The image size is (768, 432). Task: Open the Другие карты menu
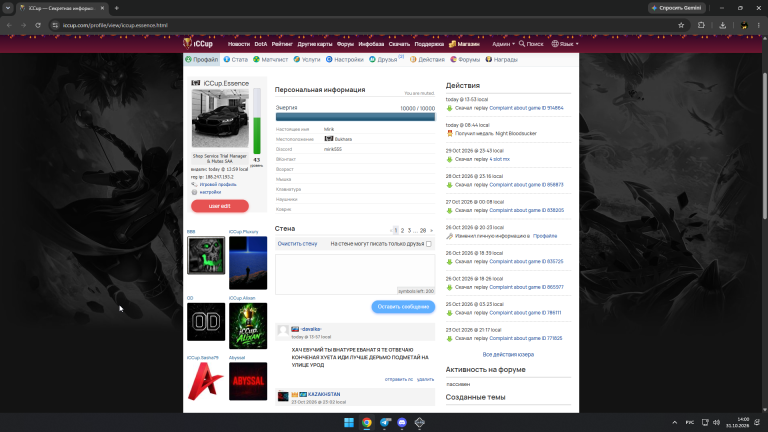(315, 44)
